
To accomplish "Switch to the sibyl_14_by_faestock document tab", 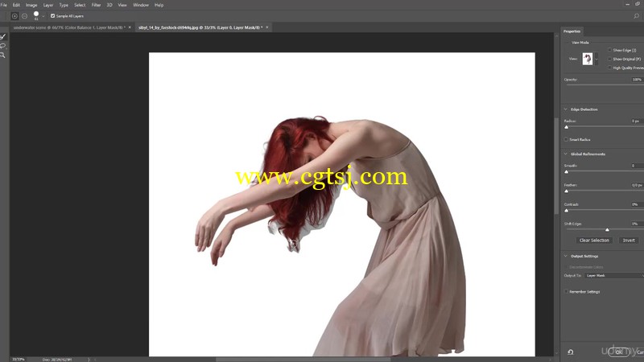I will point(200,27).
